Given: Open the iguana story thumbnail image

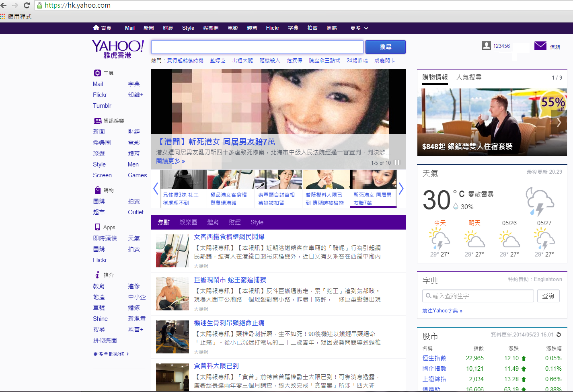Looking at the screenshot, I should coord(173,294).
